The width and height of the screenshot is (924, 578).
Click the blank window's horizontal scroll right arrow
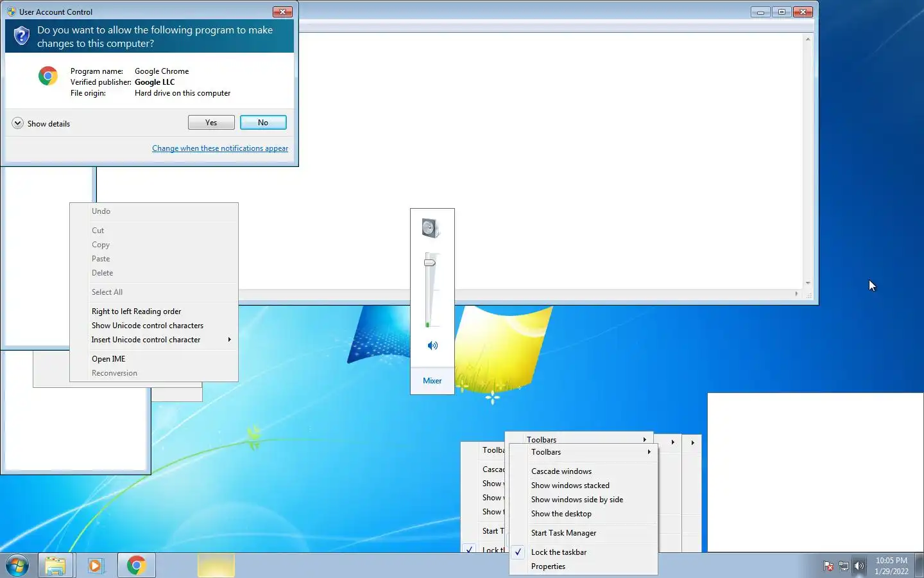(x=797, y=294)
